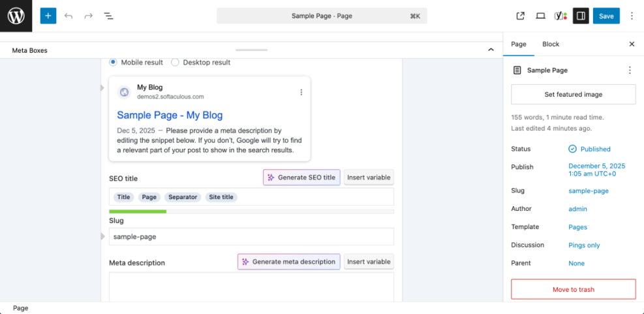Open the Parent dropdown showing None

pyautogui.click(x=576, y=263)
